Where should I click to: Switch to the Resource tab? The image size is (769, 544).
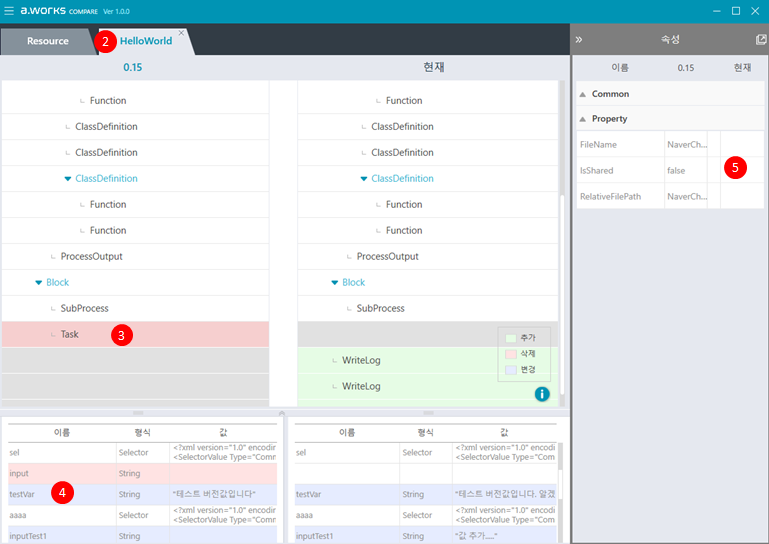tap(48, 41)
